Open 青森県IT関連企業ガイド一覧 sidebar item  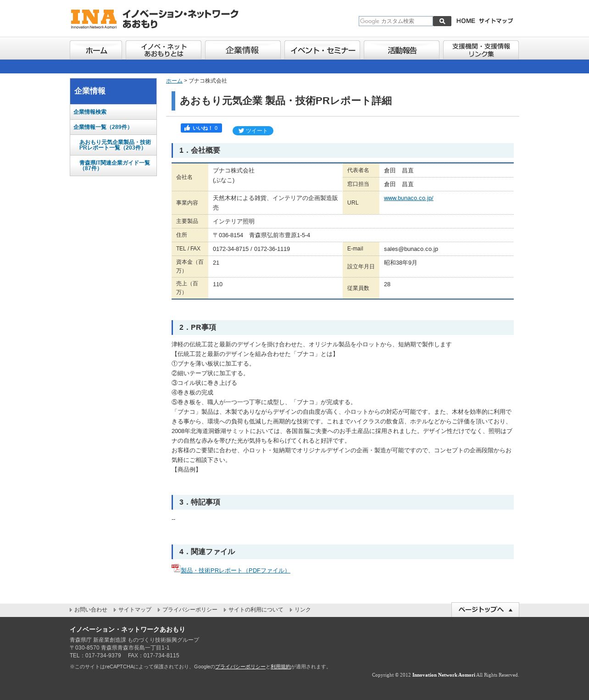(113, 166)
